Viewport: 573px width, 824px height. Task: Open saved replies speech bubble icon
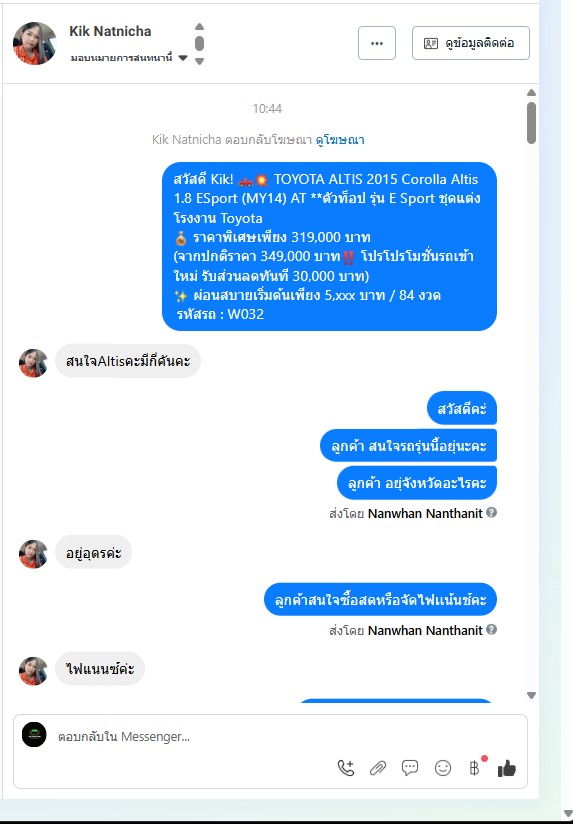coord(410,768)
